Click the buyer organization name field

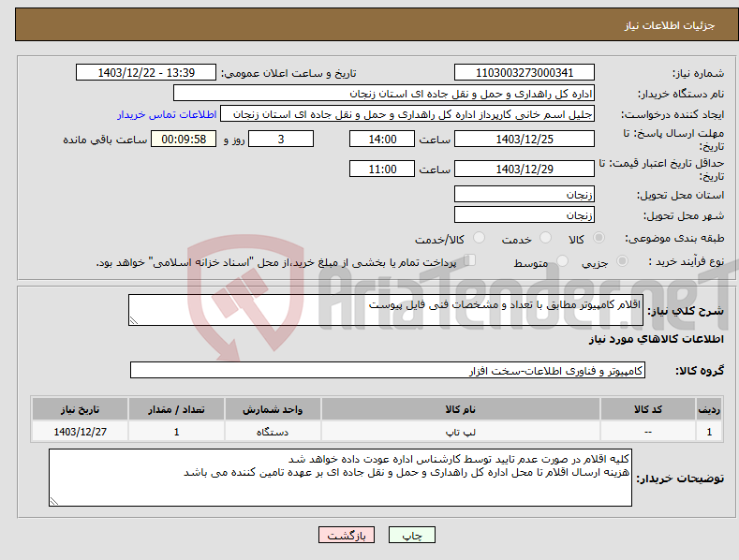click(x=384, y=94)
